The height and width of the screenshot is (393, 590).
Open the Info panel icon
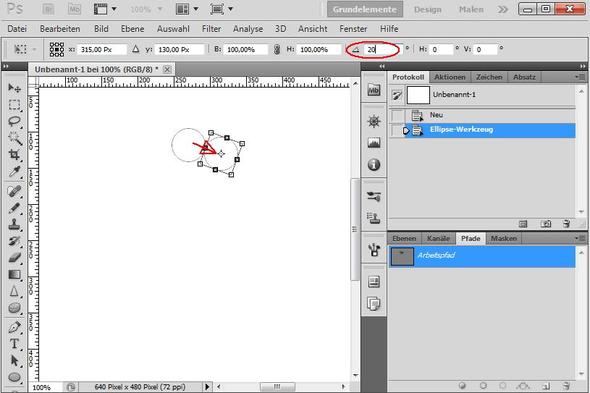point(374,165)
